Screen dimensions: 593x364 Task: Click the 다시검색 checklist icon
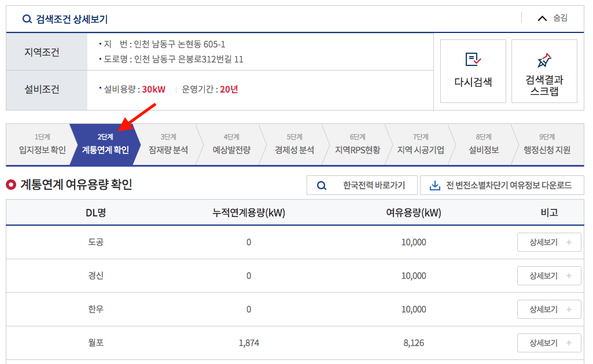point(473,60)
